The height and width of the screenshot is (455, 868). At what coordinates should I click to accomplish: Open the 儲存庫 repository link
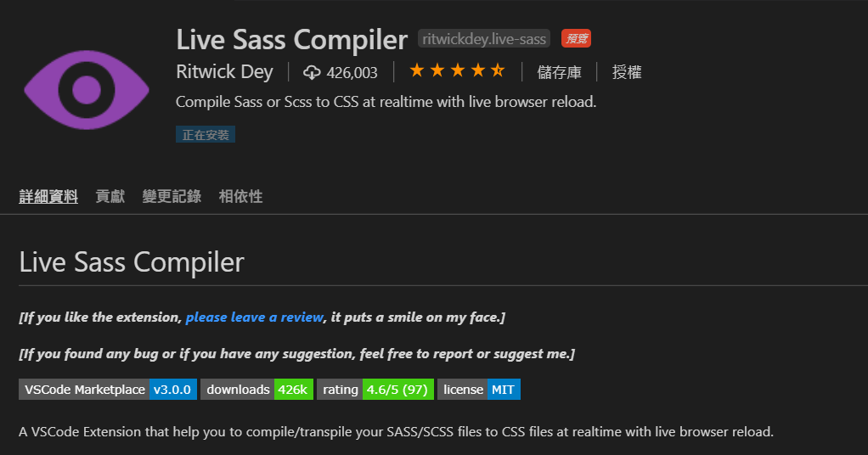[559, 72]
